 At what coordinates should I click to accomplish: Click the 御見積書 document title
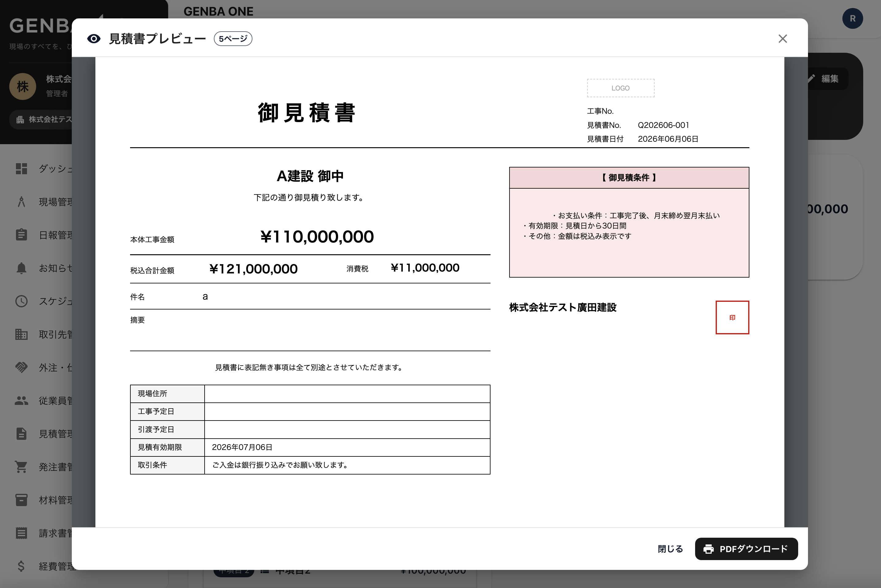306,113
